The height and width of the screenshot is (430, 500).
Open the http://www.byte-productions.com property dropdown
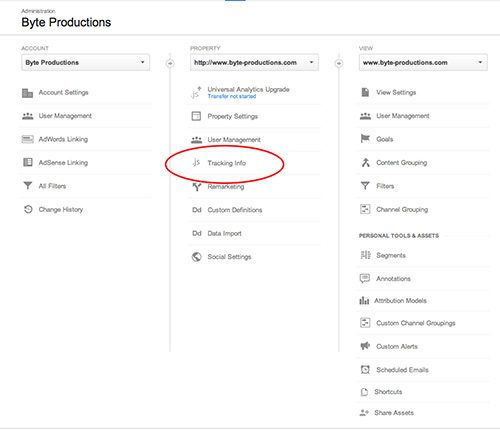[x=254, y=62]
